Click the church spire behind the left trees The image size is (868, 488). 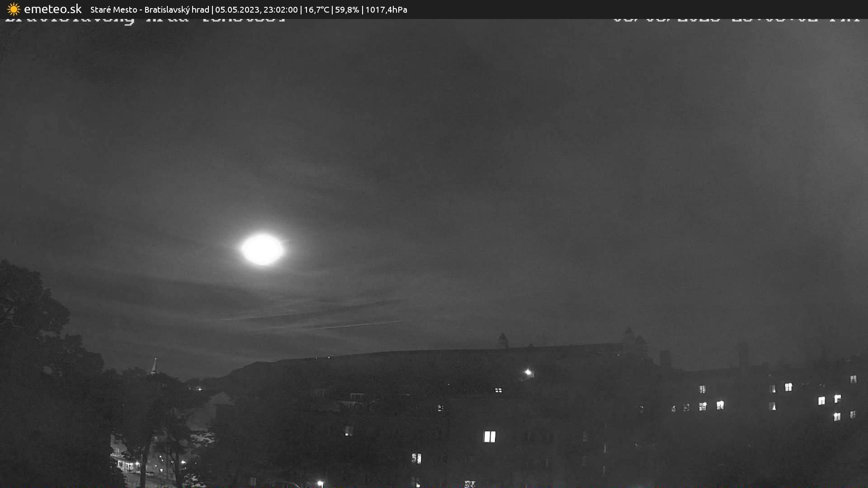click(154, 366)
